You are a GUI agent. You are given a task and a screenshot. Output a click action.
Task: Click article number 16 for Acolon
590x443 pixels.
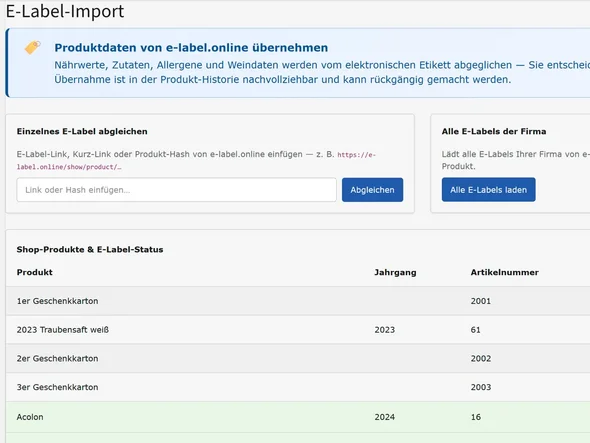[x=476, y=417]
